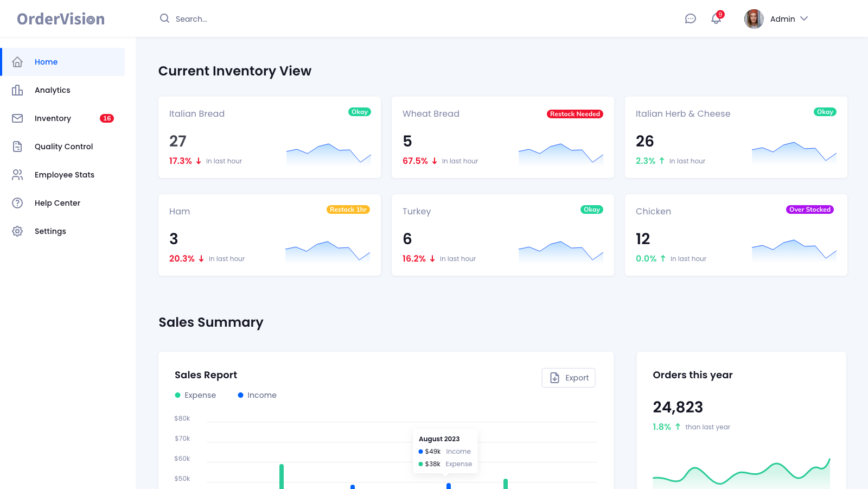Click the 16.2% decrease value
868x489 pixels.
pos(414,258)
